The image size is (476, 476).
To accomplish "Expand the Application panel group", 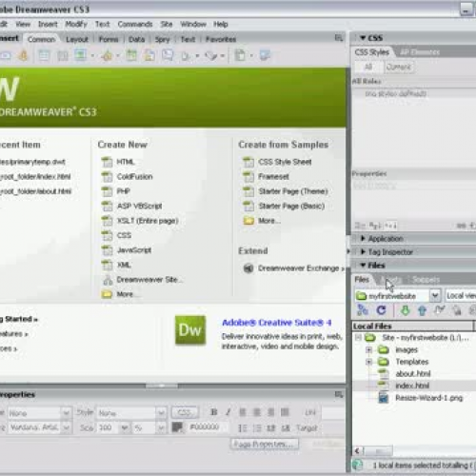I will pyautogui.click(x=363, y=238).
